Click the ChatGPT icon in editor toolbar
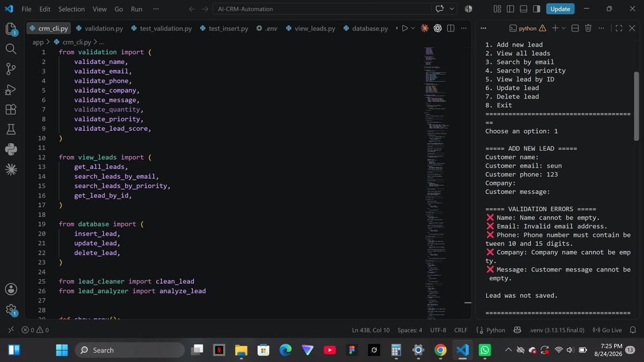This screenshot has height=362, width=644. tap(438, 28)
